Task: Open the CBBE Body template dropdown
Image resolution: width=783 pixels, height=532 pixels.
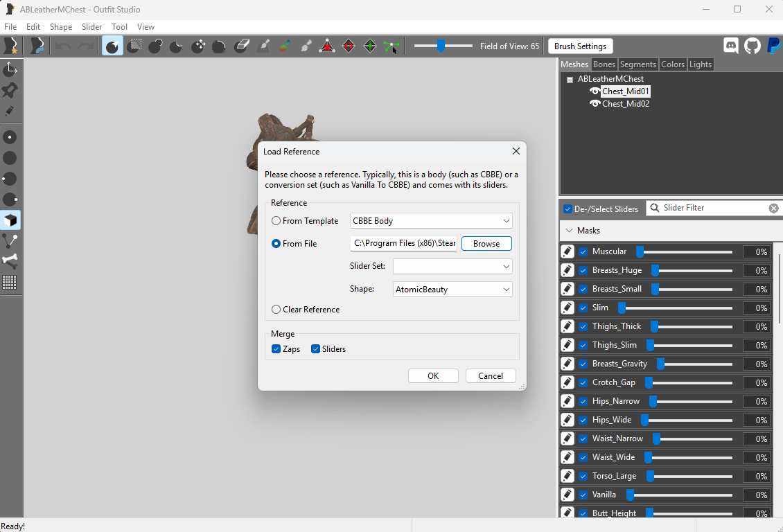Action: coord(431,220)
